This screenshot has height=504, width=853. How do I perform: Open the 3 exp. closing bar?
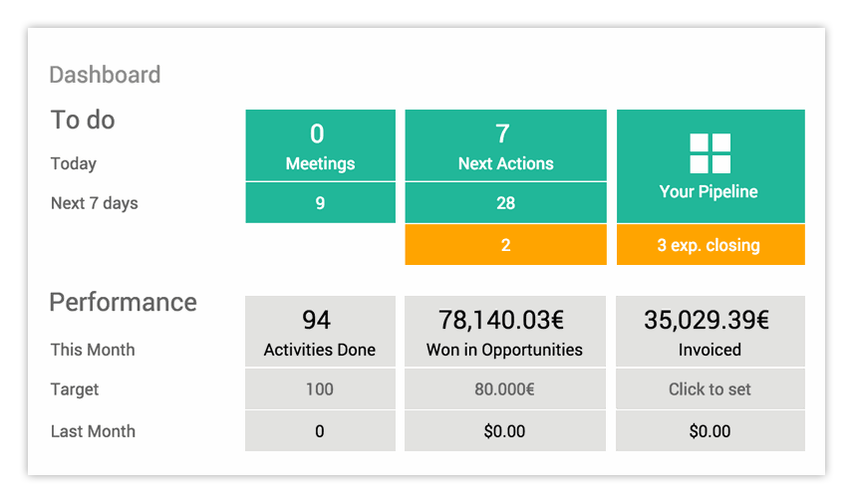[710, 245]
